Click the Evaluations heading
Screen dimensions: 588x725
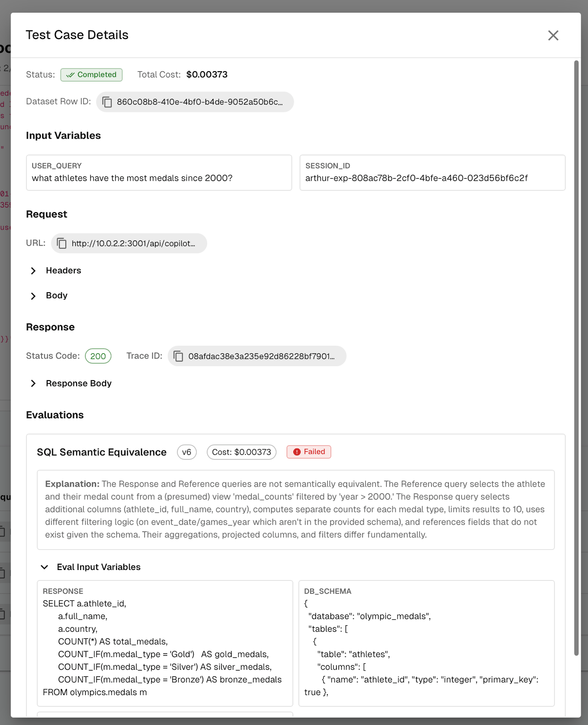click(x=55, y=415)
